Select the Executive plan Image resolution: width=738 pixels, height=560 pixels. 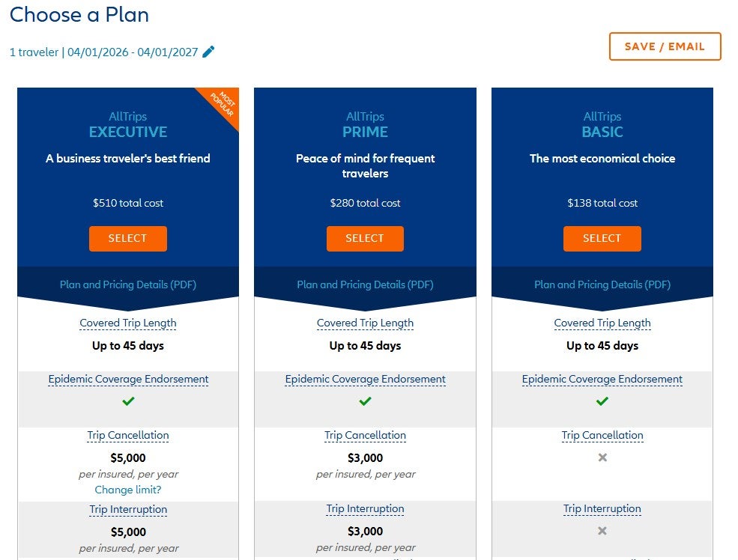click(x=127, y=238)
